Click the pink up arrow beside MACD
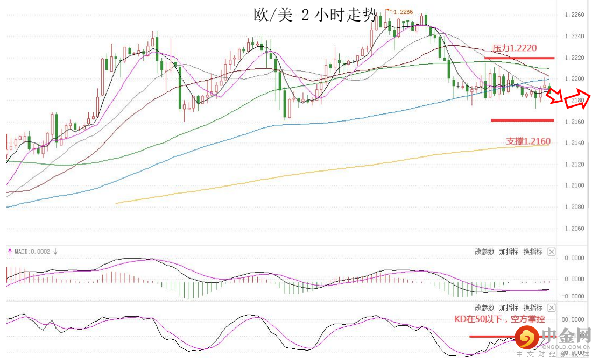 pyautogui.click(x=10, y=252)
